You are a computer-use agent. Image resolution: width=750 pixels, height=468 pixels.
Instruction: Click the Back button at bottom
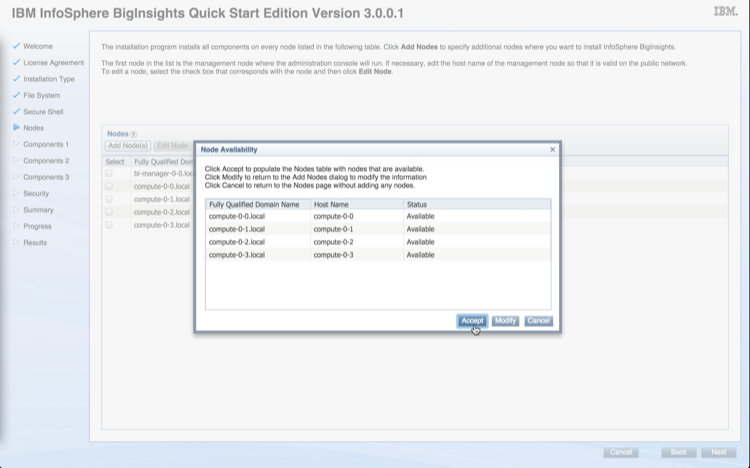pos(678,452)
